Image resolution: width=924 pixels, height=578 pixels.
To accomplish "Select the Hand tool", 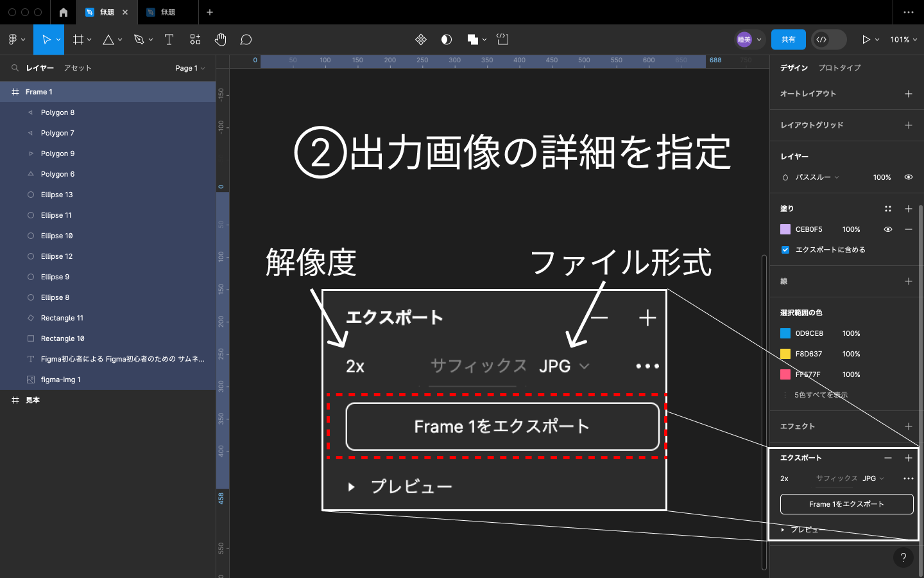I will pos(220,40).
